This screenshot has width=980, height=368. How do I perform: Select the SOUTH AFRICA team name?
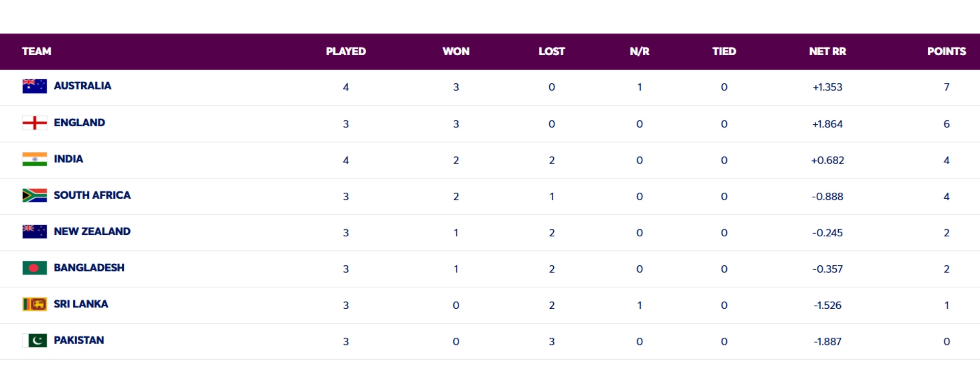click(x=92, y=195)
